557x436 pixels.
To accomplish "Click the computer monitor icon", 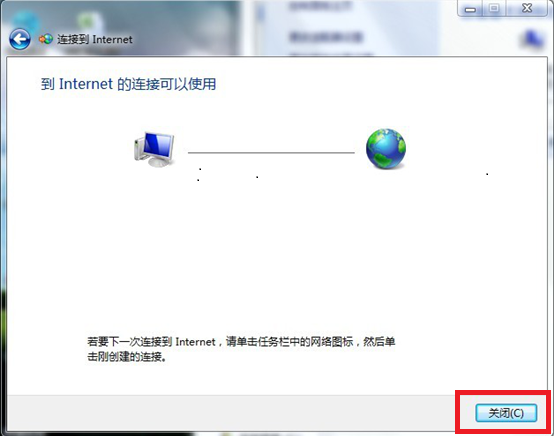I will [154, 150].
